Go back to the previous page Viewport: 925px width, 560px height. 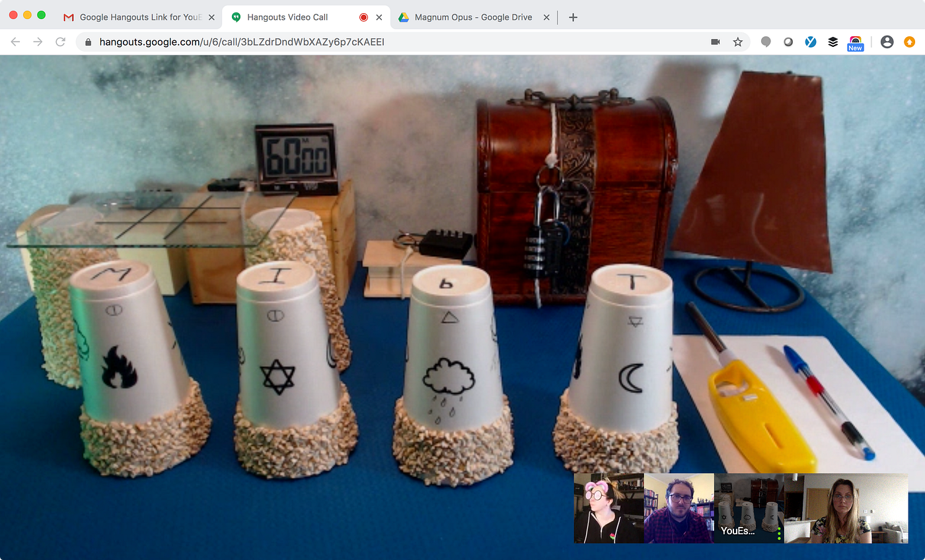[x=15, y=42]
